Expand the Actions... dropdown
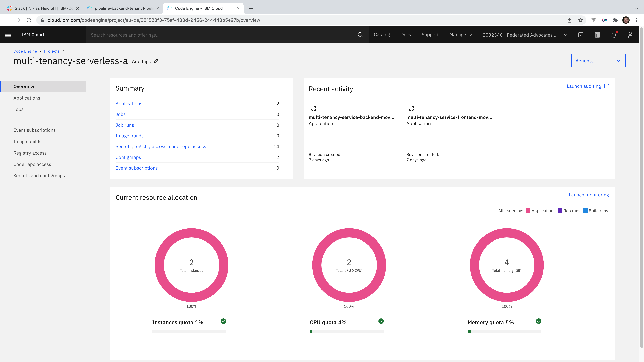 (598, 61)
